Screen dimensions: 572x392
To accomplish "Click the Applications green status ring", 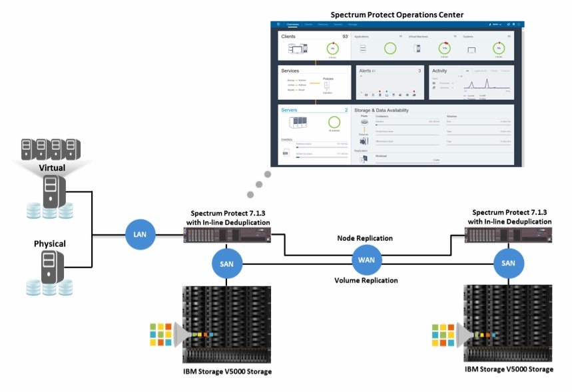I will click(x=390, y=48).
